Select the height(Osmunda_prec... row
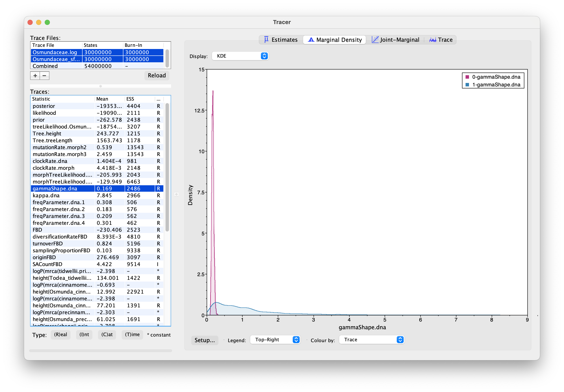This screenshot has width=564, height=392. [97, 319]
